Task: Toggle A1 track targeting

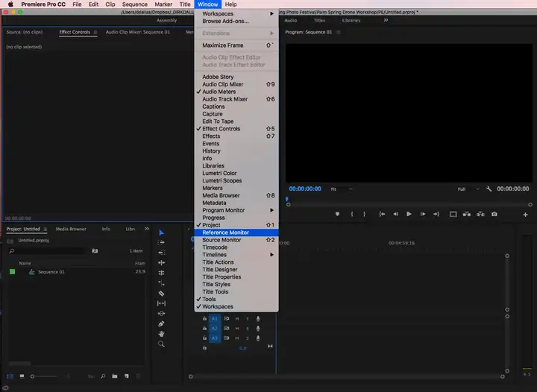Action: coord(214,318)
